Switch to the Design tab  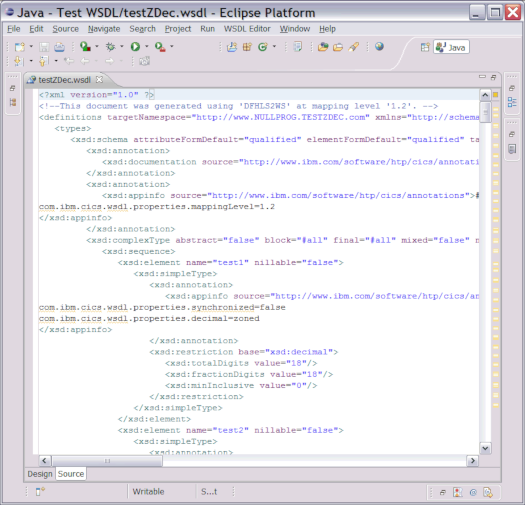click(x=40, y=474)
